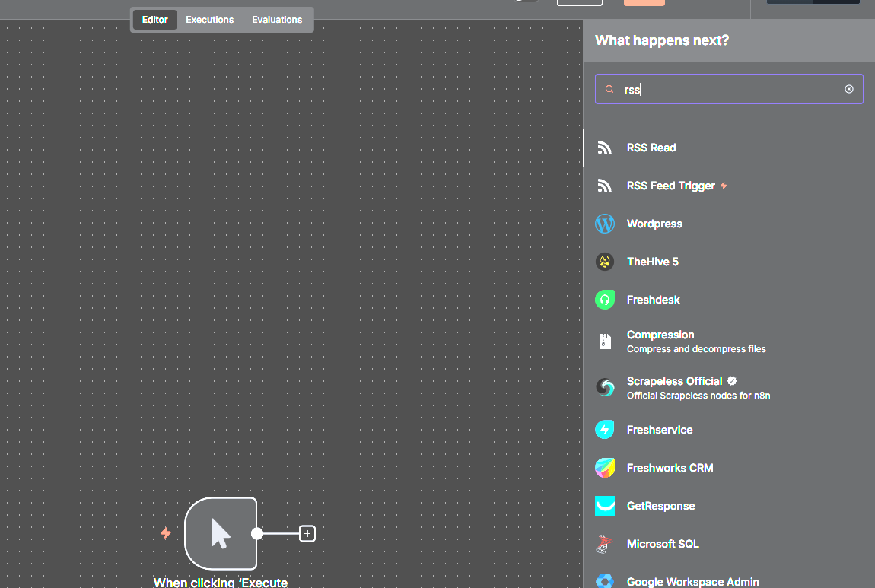Focus the node search input containing rss
The height and width of the screenshot is (588, 875).
point(729,89)
